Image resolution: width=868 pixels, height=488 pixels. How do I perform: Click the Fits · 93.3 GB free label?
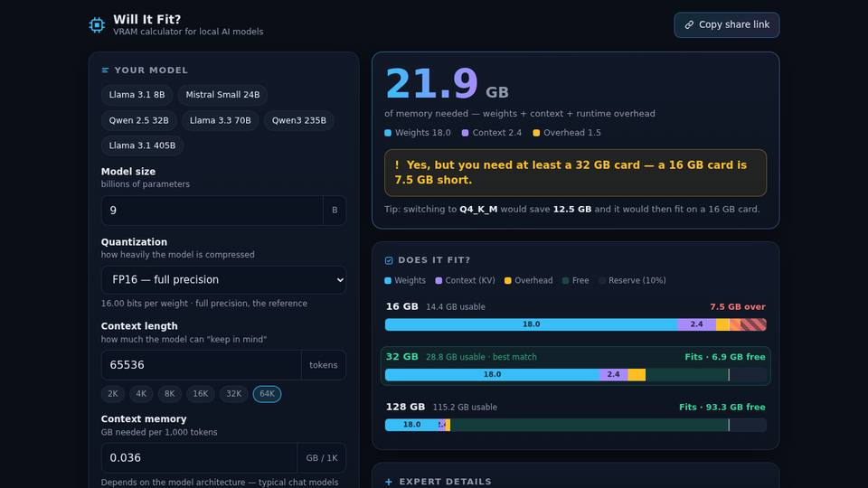tap(722, 408)
